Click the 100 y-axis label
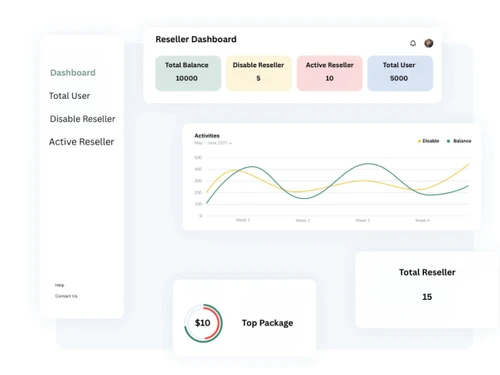 (x=198, y=204)
